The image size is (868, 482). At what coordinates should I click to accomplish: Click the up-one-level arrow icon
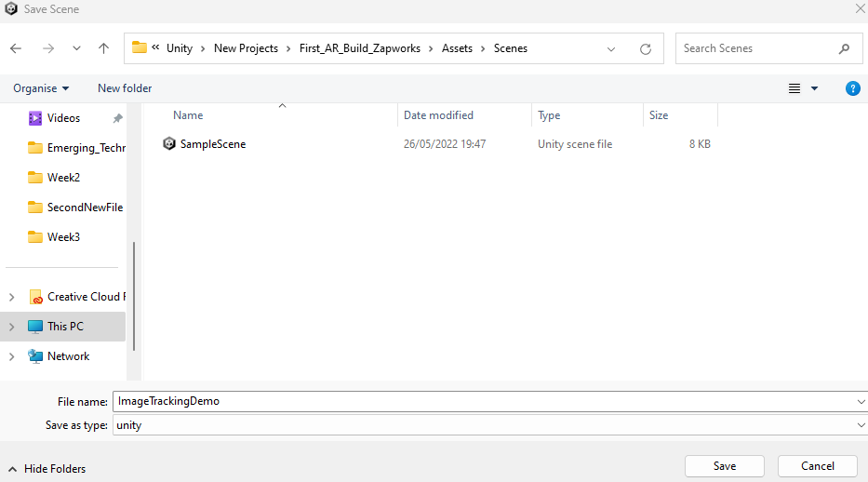(x=103, y=48)
